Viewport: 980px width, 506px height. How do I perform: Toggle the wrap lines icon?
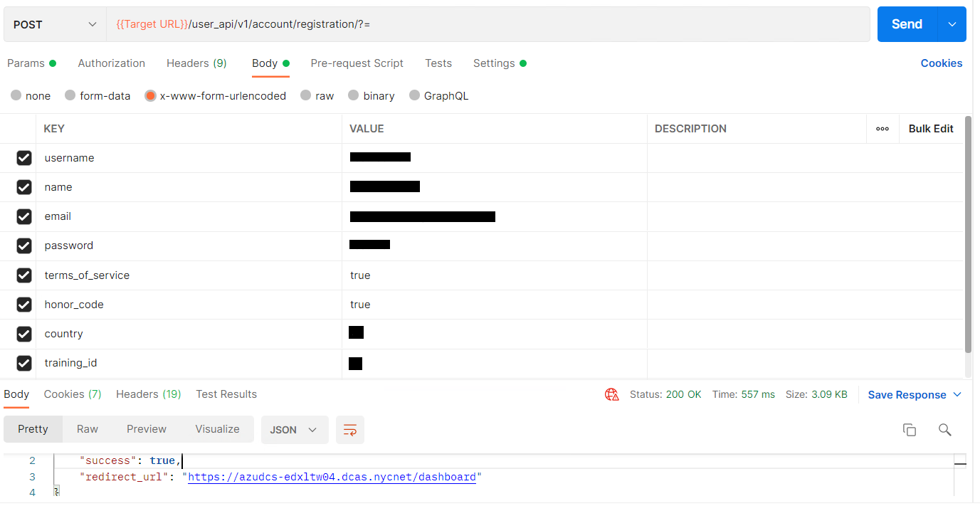(x=350, y=430)
